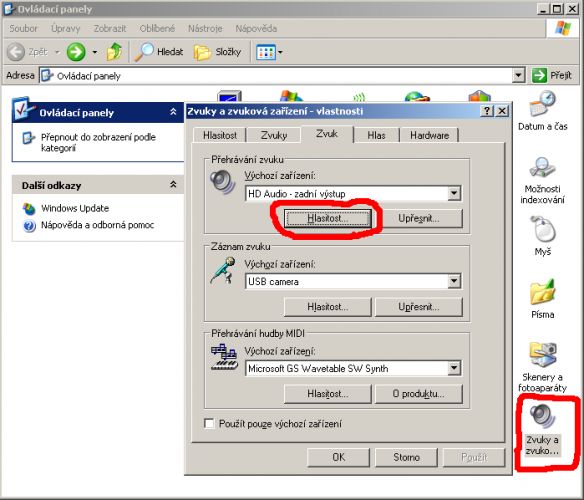Switch to the Hardware tab
This screenshot has height=500, width=584.
point(429,135)
